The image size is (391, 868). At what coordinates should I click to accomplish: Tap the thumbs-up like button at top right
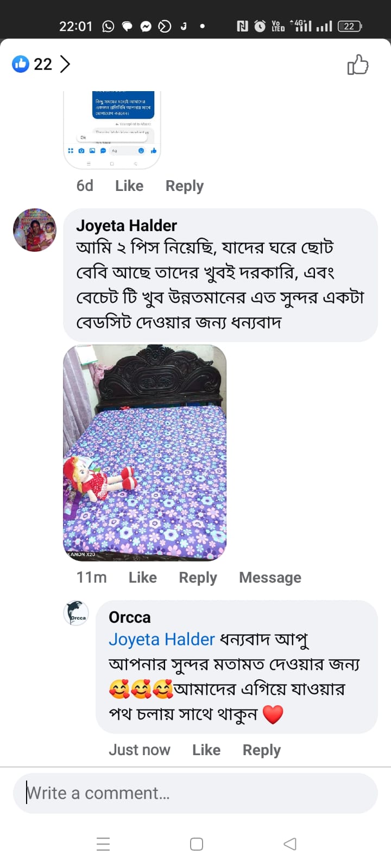coord(358,65)
